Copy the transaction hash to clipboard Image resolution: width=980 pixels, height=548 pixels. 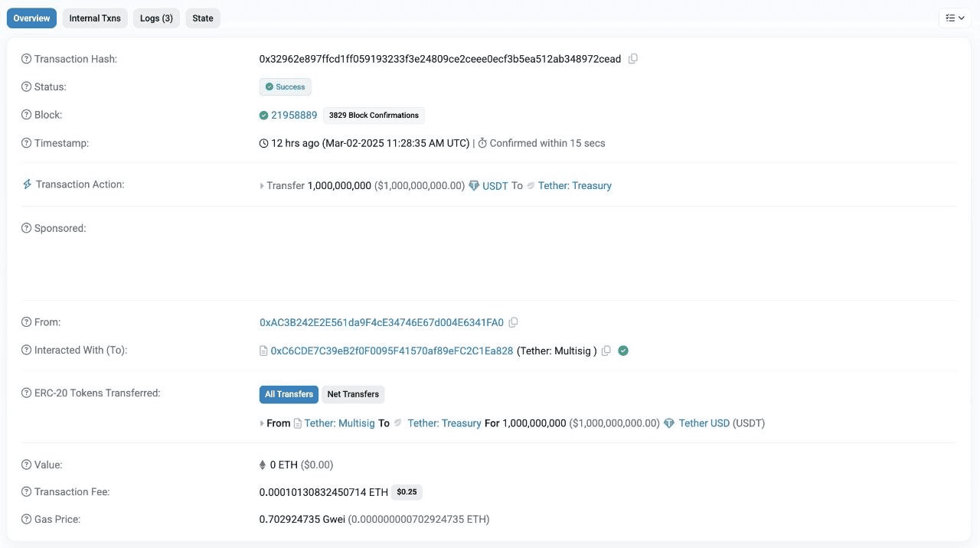633,59
